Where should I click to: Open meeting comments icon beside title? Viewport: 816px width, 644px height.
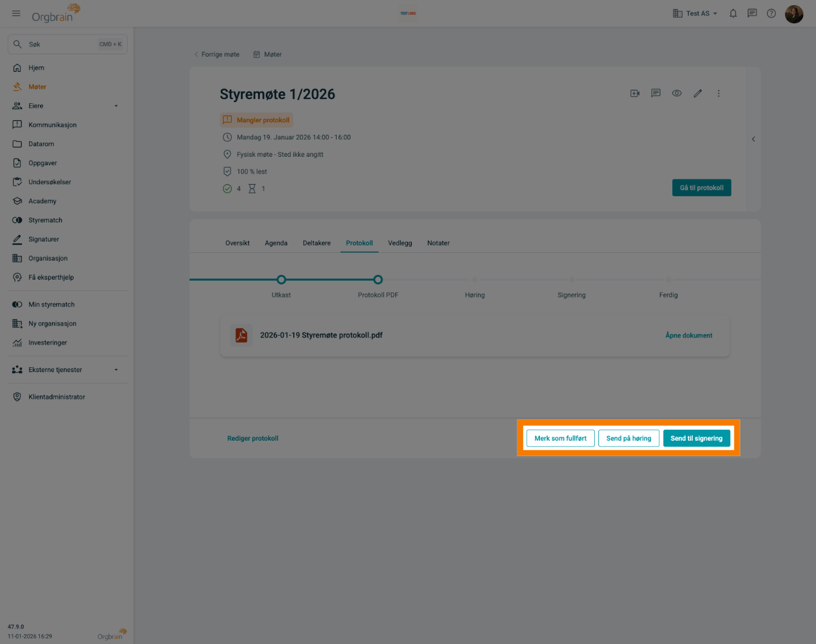(x=656, y=94)
